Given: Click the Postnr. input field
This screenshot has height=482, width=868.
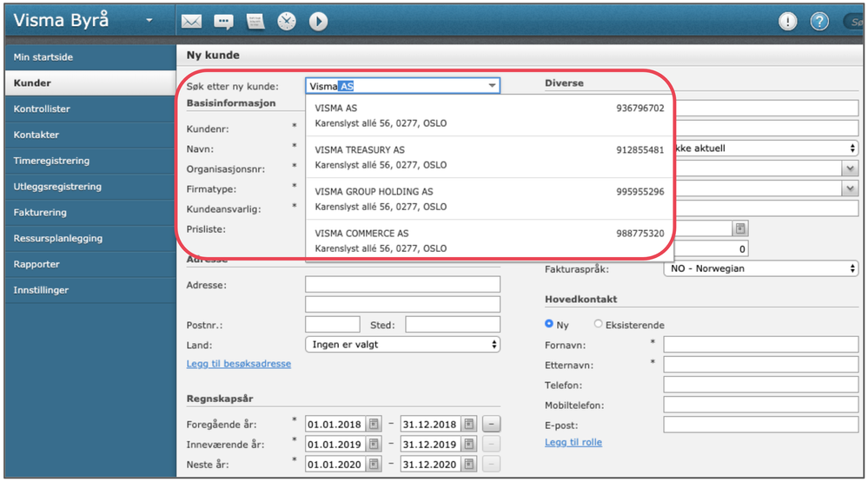Looking at the screenshot, I should click(x=333, y=324).
